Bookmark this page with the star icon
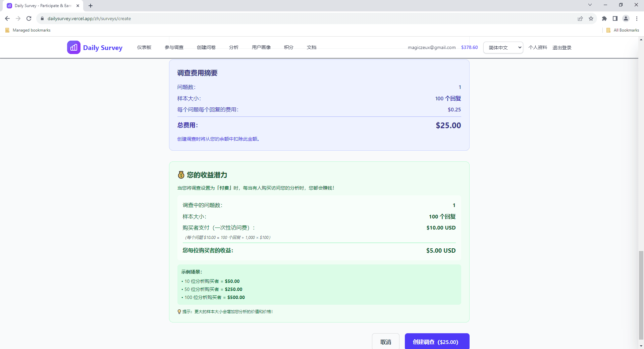 point(591,19)
